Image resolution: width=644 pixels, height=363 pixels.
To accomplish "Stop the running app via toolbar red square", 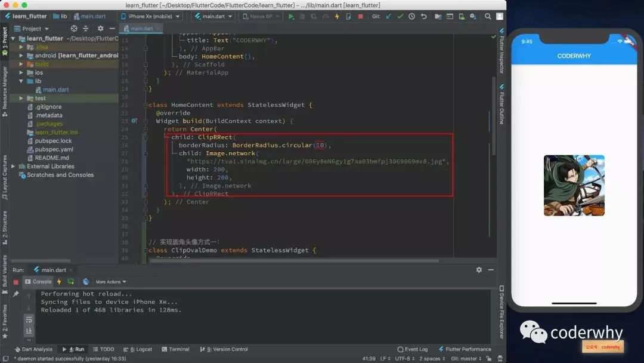I will [360, 17].
